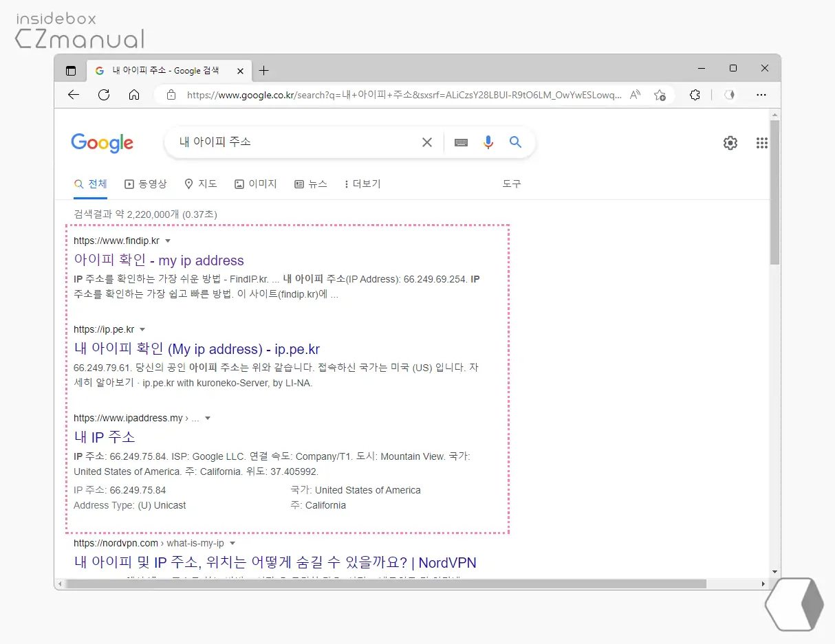Switch to the 뉴스 search tab

311,184
